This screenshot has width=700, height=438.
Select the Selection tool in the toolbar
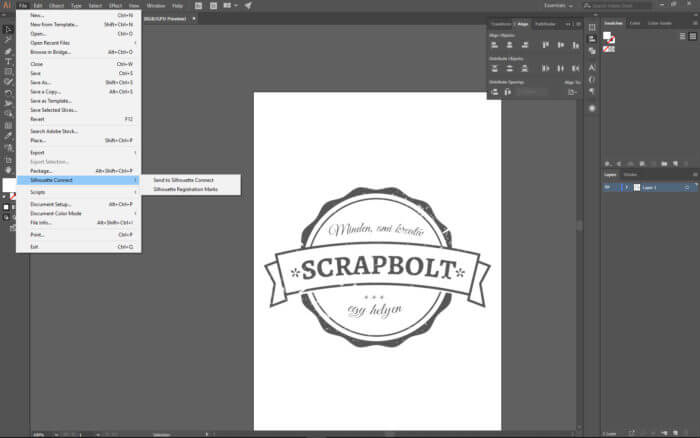pyautogui.click(x=8, y=29)
